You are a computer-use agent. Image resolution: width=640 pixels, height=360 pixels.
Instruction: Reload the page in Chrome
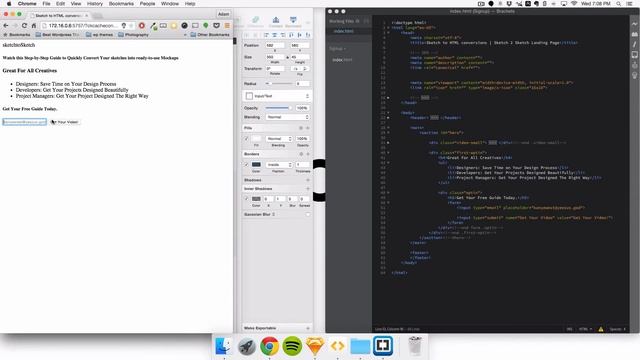coord(24,26)
